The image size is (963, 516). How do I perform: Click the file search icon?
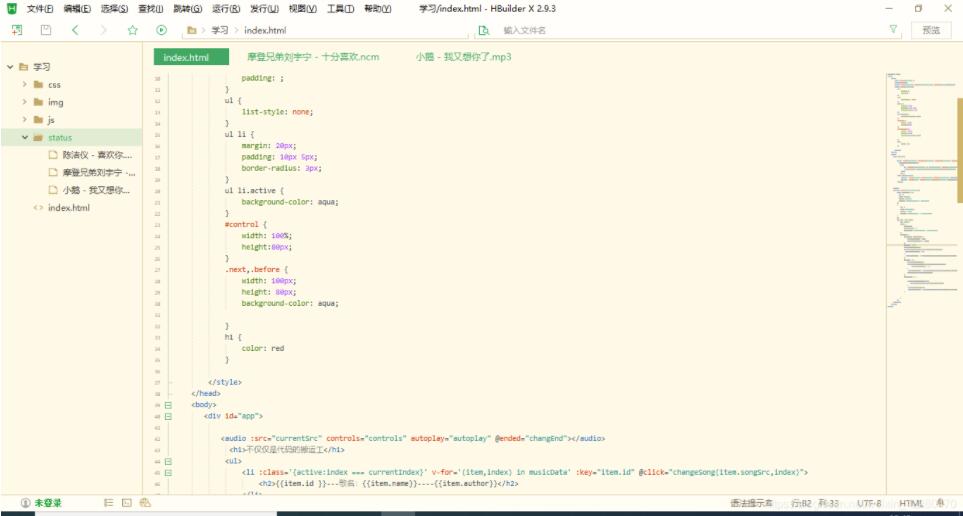484,30
